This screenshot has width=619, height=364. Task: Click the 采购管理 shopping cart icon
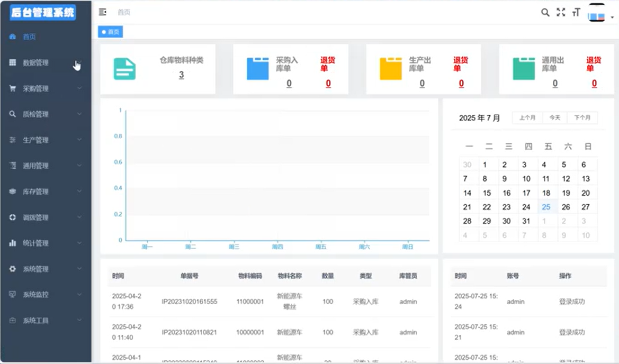click(12, 88)
